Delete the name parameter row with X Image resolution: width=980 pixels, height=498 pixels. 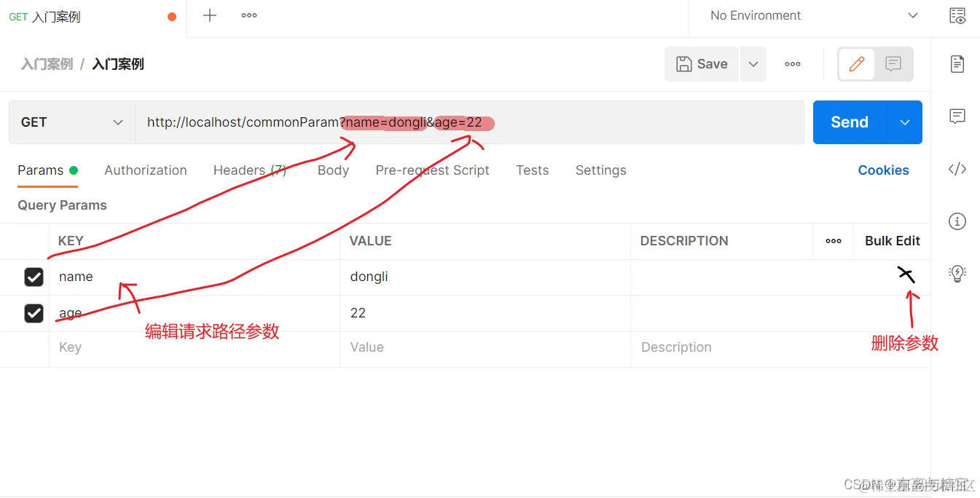(x=906, y=274)
